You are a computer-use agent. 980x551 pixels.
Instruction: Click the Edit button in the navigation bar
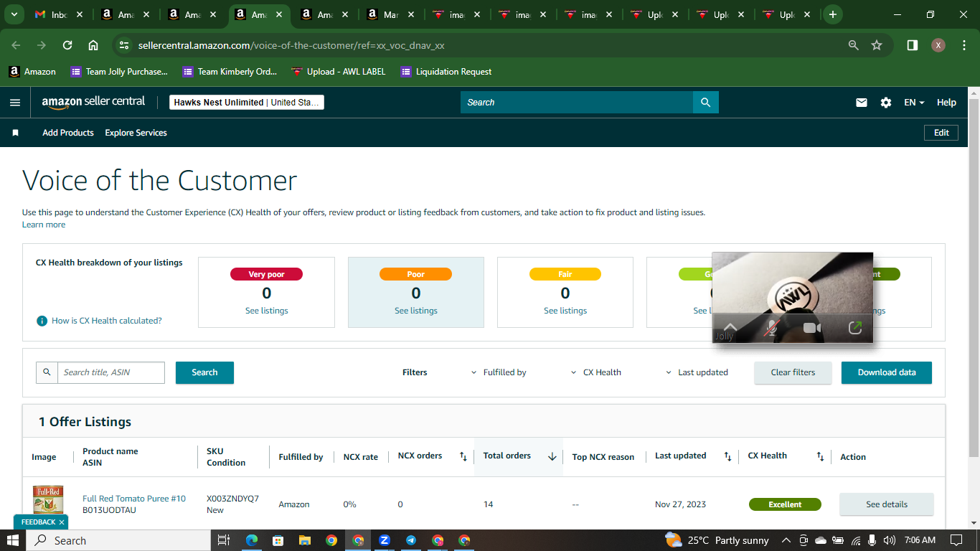tap(941, 133)
